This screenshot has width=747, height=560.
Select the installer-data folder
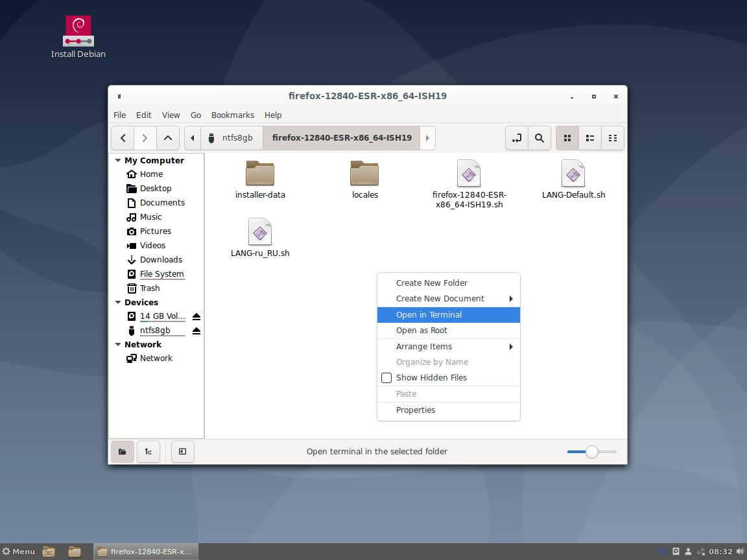click(x=260, y=180)
